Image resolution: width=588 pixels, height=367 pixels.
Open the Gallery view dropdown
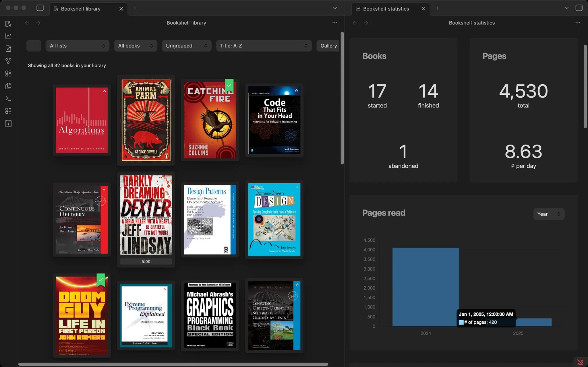click(x=328, y=46)
